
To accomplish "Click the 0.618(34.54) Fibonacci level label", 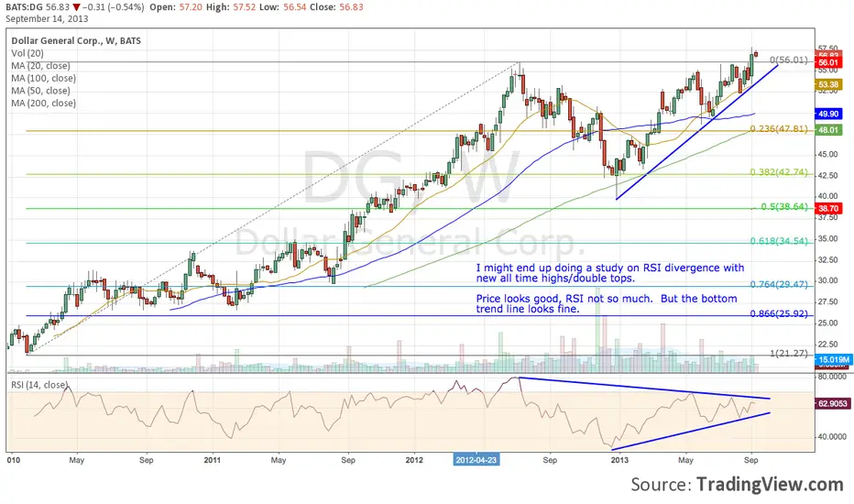I will pyautogui.click(x=779, y=240).
